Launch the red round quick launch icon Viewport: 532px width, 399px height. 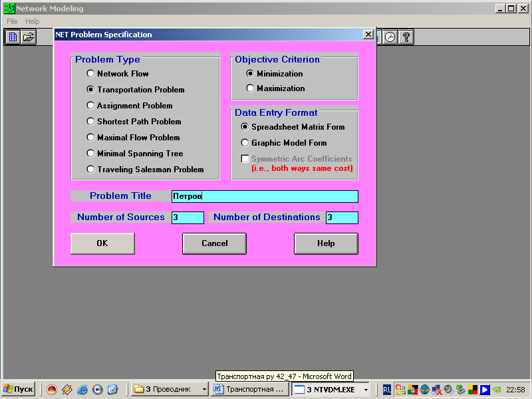point(52,390)
